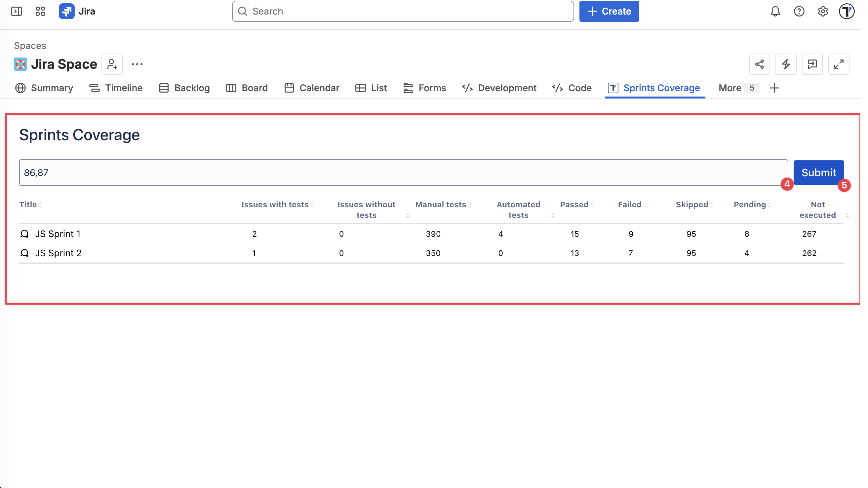The width and height of the screenshot is (868, 488).
Task: Collapse the sidebar panel icon
Action: point(16,11)
